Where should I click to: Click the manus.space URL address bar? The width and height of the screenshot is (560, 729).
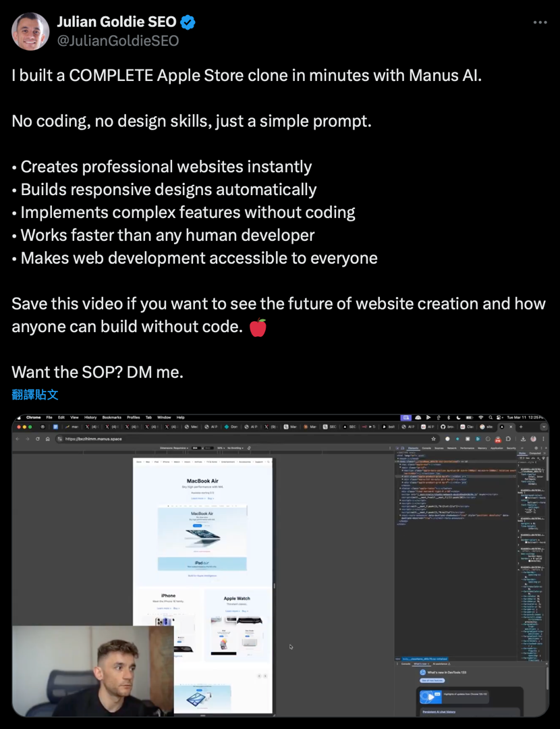246,439
